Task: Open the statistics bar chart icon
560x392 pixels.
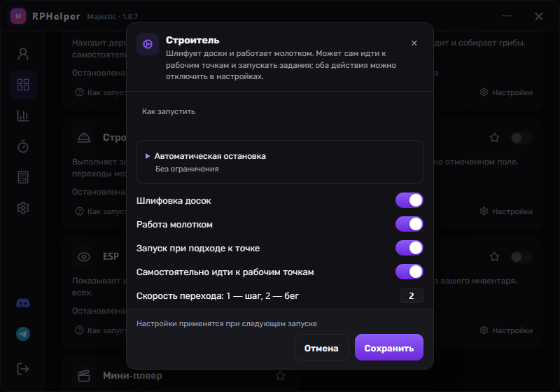Action: [23, 115]
